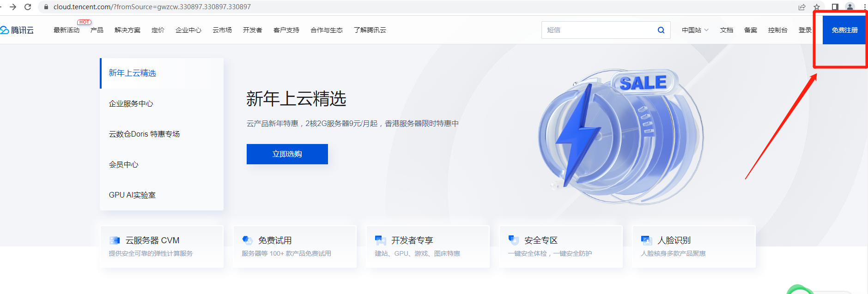Open the 了解腾讯云 menu

point(370,30)
